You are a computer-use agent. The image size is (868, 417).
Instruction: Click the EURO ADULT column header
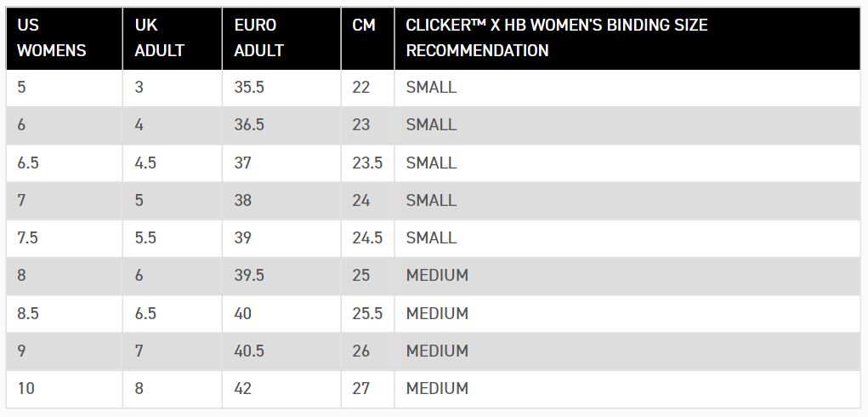pos(258,38)
